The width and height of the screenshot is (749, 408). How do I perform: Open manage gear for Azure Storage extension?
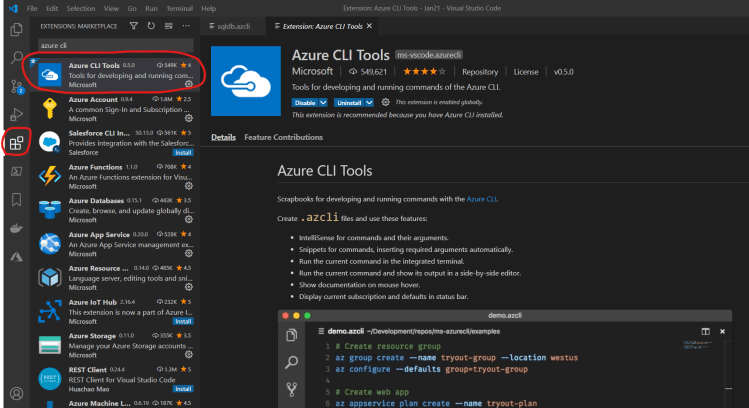[189, 354]
